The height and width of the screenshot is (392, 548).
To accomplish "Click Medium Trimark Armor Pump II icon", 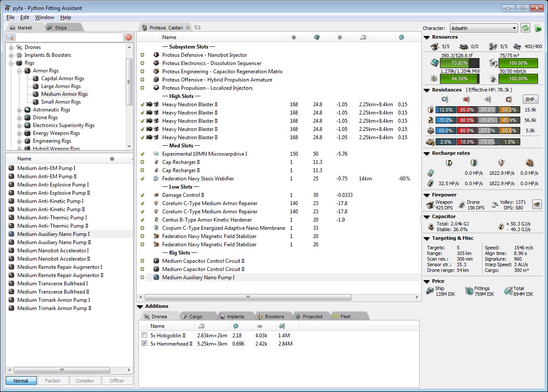I will click(11, 308).
